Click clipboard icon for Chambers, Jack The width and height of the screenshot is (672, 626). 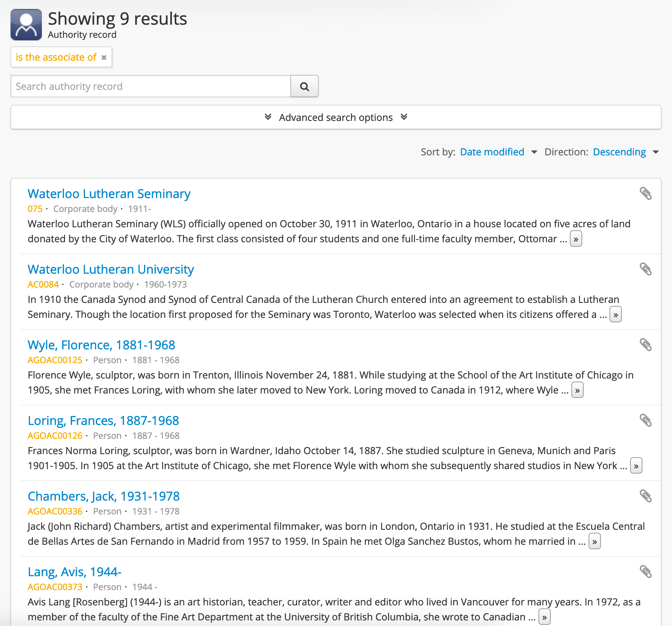(645, 496)
